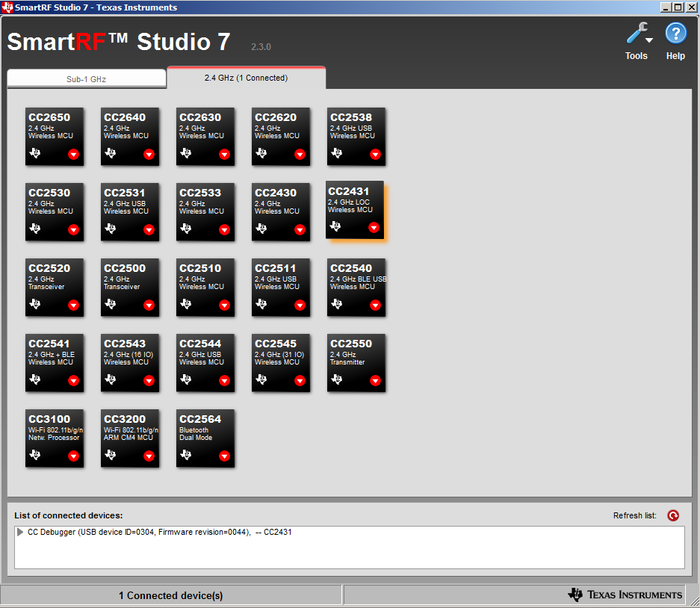The width and height of the screenshot is (700, 608).
Task: Select the CC2543 (16 IO) tile
Action: point(130,363)
